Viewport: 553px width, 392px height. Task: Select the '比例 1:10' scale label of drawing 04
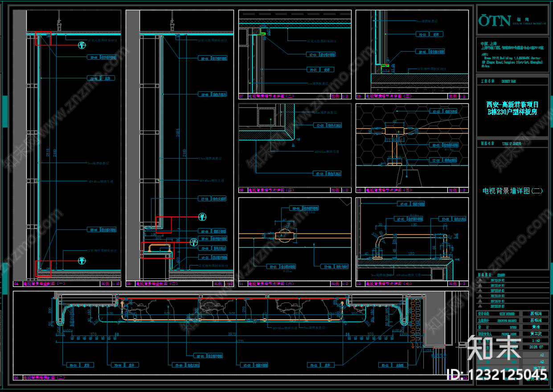(110, 283)
